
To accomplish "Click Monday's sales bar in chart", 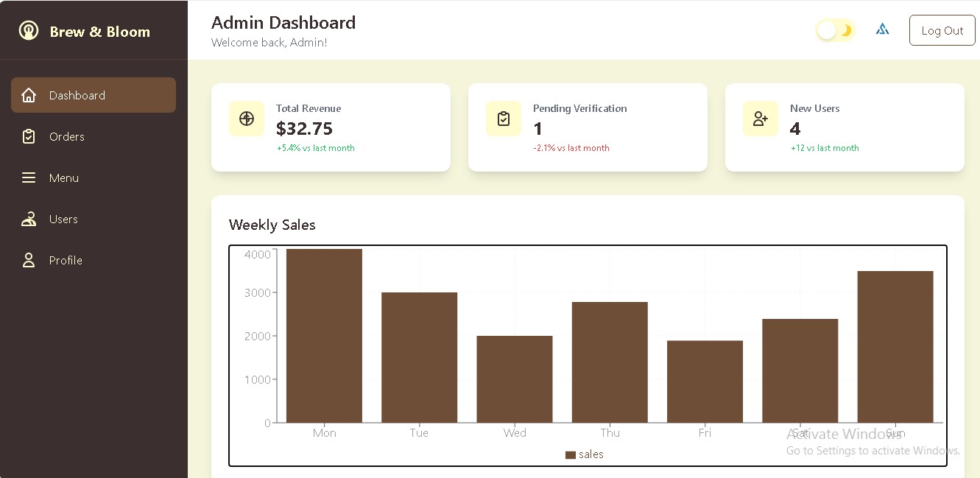I will [x=324, y=336].
